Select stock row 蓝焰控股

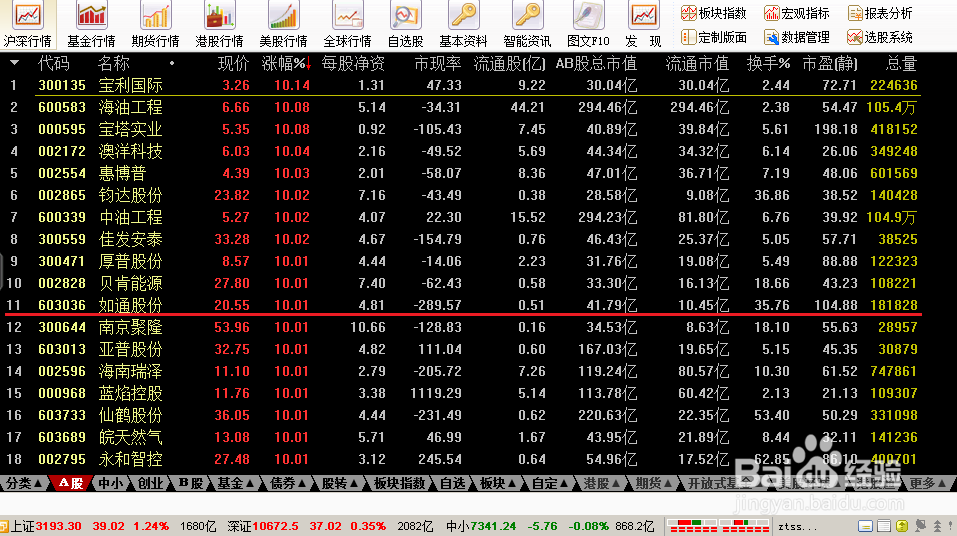coord(461,393)
